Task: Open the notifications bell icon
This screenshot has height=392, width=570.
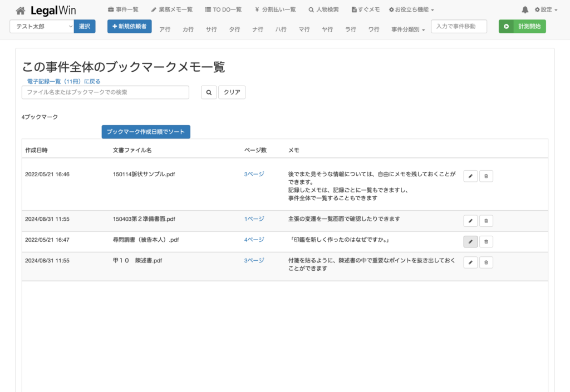Action: (x=525, y=10)
